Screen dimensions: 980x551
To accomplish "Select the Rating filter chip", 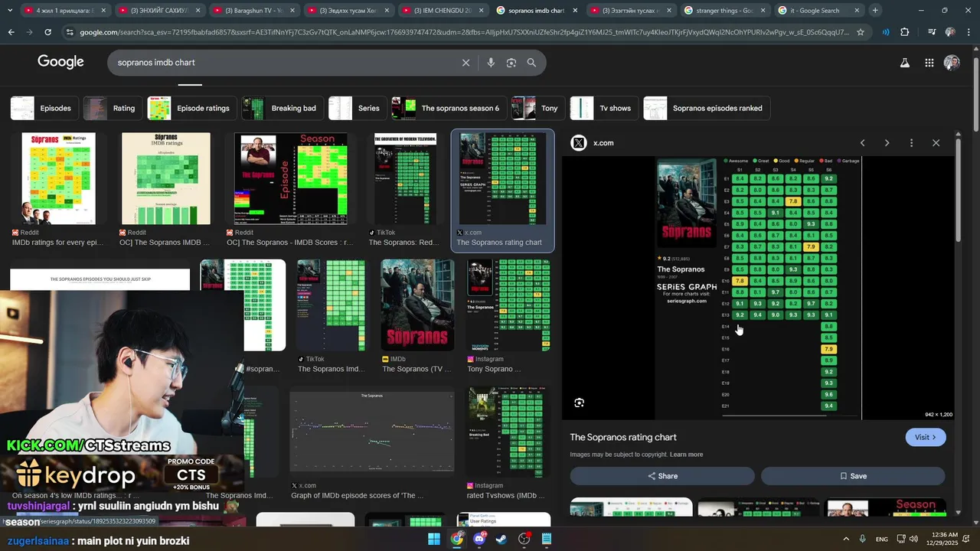I will 113,108.
